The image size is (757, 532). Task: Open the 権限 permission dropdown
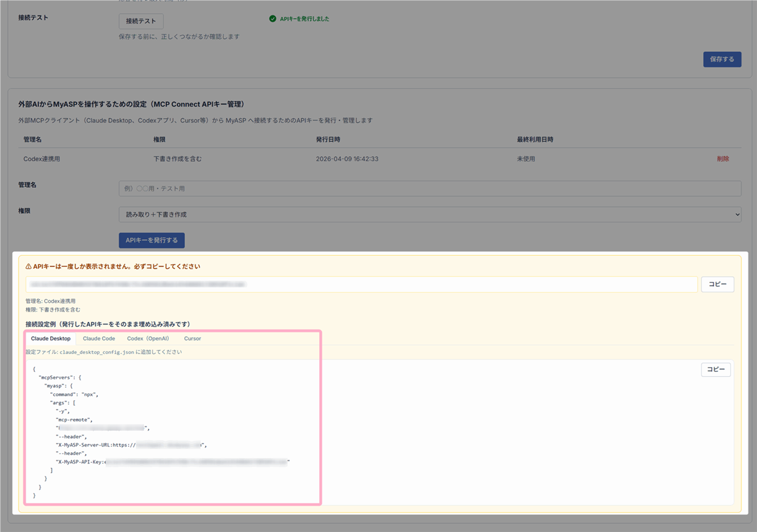coord(429,214)
